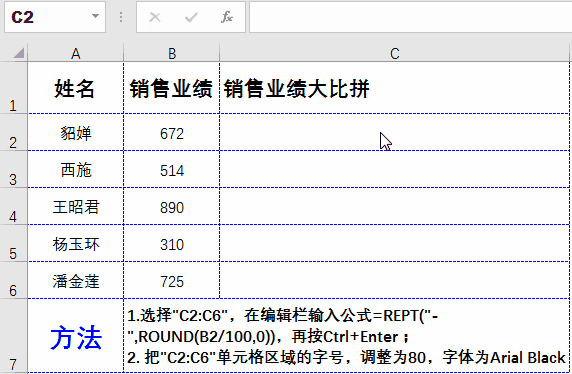Click the Cancel X icon in formula bar

point(155,17)
